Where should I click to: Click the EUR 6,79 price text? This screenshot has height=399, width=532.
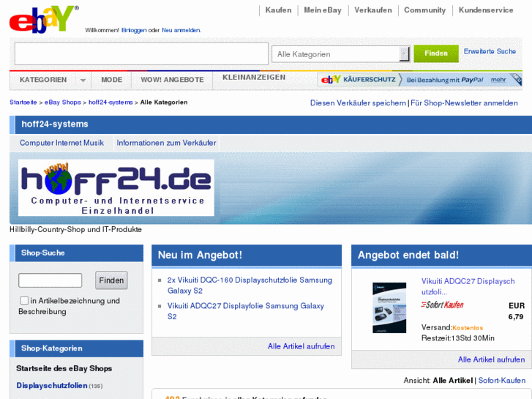coord(516,311)
